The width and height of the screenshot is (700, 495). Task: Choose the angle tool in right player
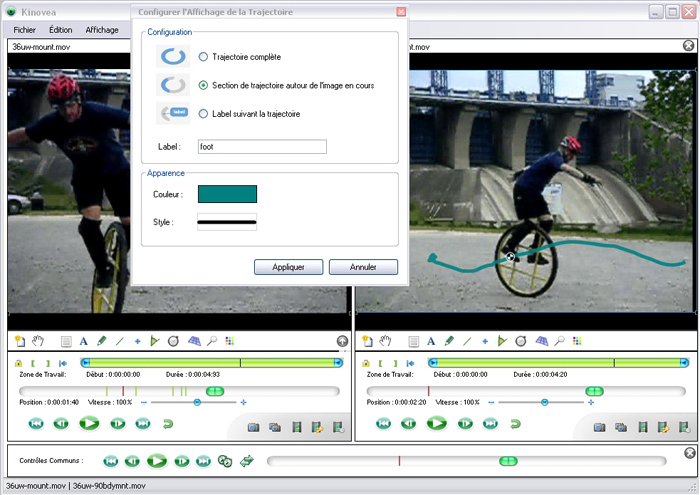502,341
